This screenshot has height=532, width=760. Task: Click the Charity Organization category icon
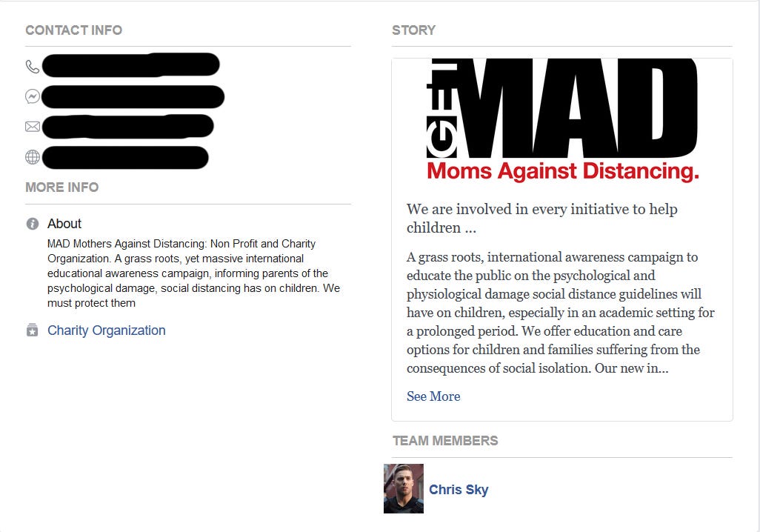[33, 330]
